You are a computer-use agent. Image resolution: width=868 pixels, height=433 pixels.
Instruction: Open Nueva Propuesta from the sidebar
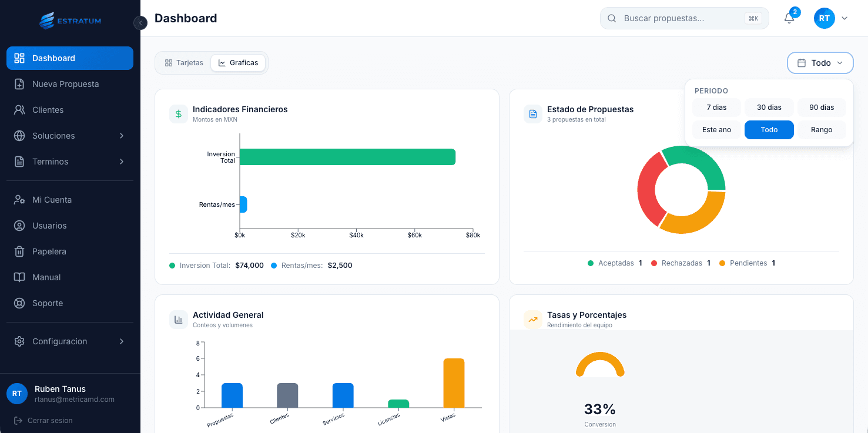(70, 84)
